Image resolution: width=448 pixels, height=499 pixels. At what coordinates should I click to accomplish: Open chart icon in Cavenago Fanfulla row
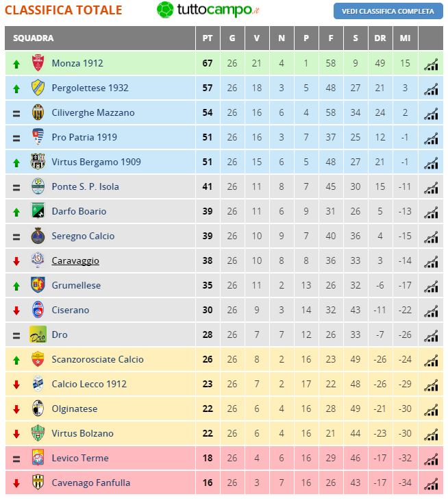(x=430, y=483)
